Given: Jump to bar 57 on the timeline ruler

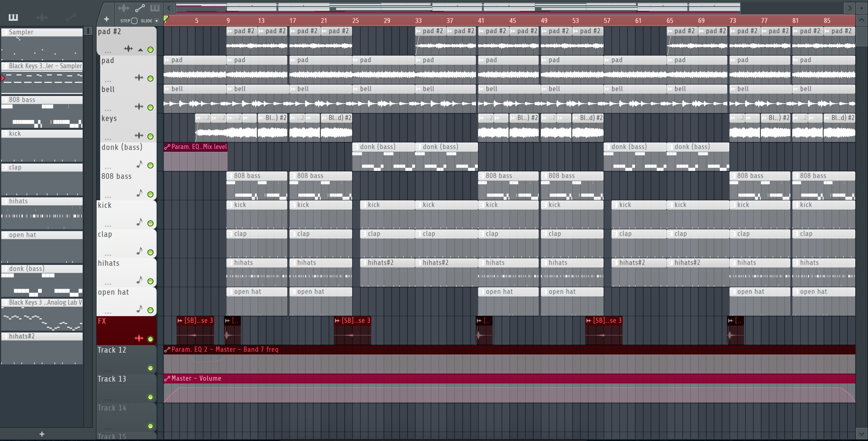Looking at the screenshot, I should coord(607,21).
